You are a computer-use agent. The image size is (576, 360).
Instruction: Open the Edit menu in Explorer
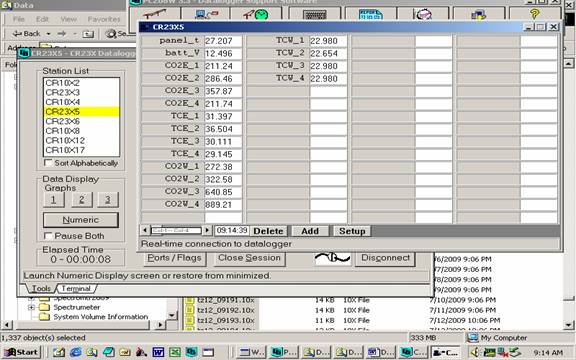pyautogui.click(x=42, y=19)
